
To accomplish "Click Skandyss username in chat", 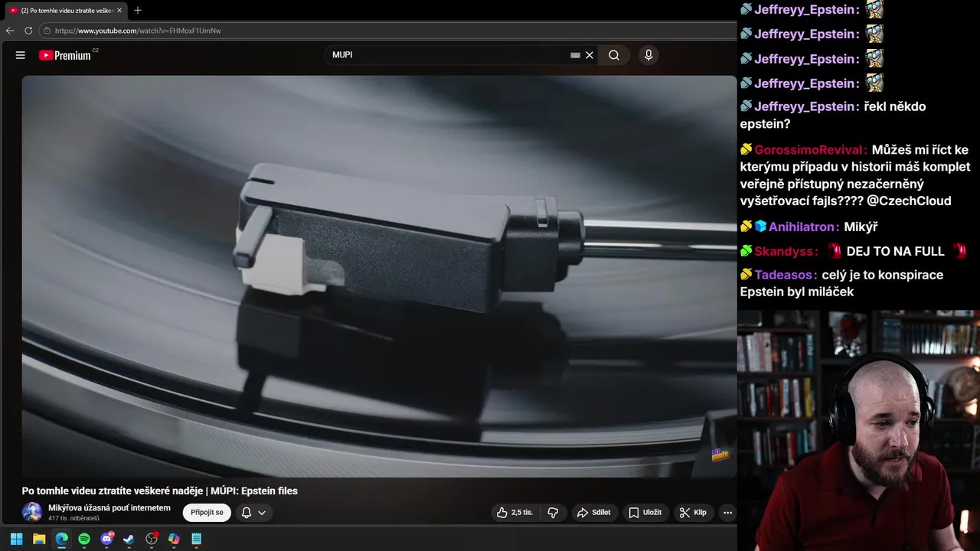I will tap(786, 251).
